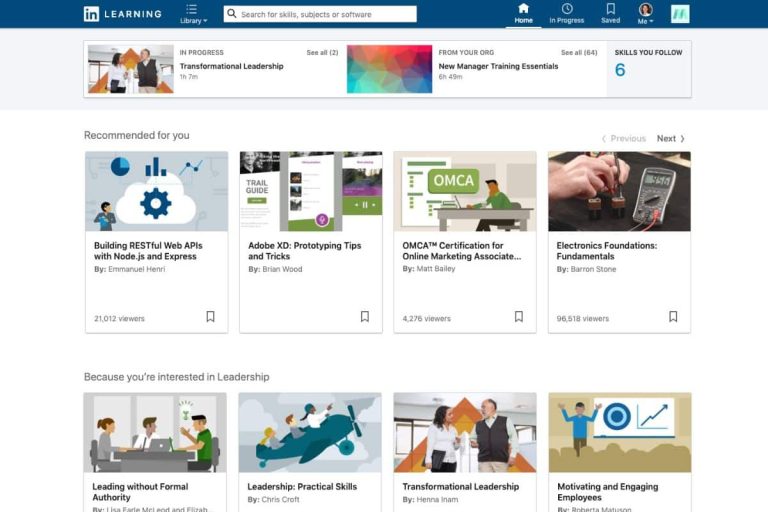This screenshot has height=512, width=768.
Task: Open Adobe XD: Prototyping Tips title
Action: tap(305, 251)
